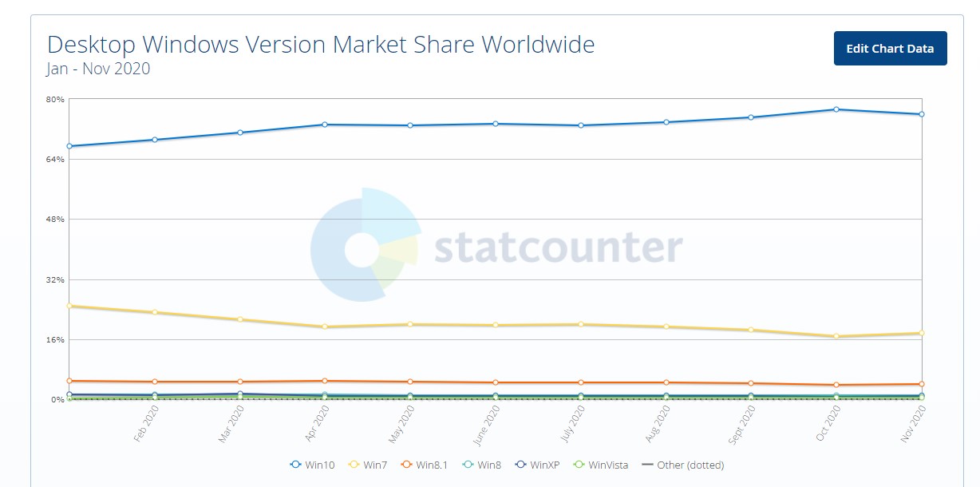Click the statcounter pie logo watermark
Viewport: 980px width, 487px height.
pyautogui.click(x=364, y=245)
